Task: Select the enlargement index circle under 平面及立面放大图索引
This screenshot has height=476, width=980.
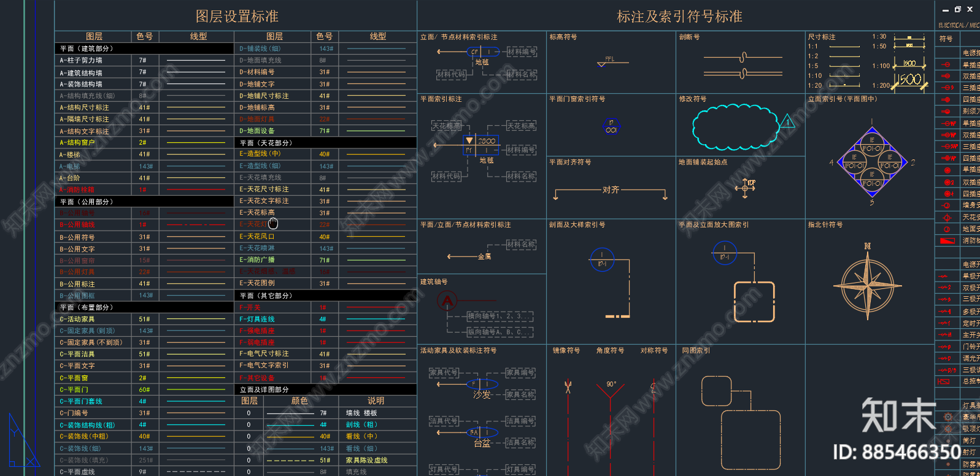Action: [x=724, y=253]
